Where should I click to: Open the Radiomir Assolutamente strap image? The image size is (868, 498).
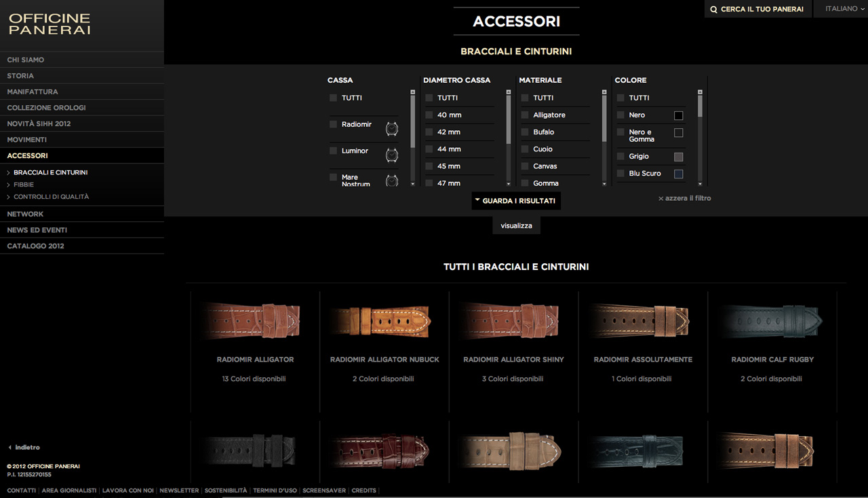[643, 322]
